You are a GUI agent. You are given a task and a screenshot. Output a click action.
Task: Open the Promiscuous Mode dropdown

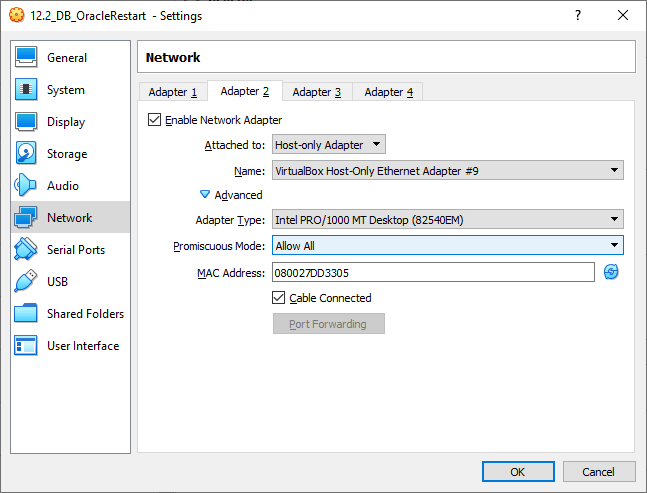(x=447, y=246)
